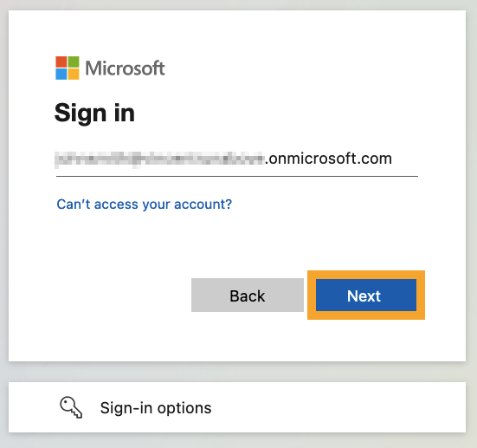Select the green square of the Microsoft logo
The image size is (477, 448).
click(74, 62)
